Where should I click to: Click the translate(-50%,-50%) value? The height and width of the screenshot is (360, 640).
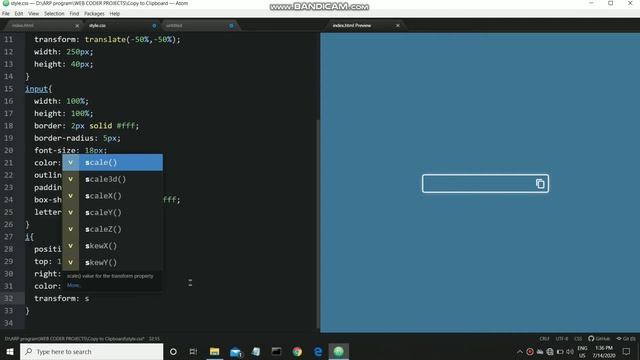(x=130, y=40)
